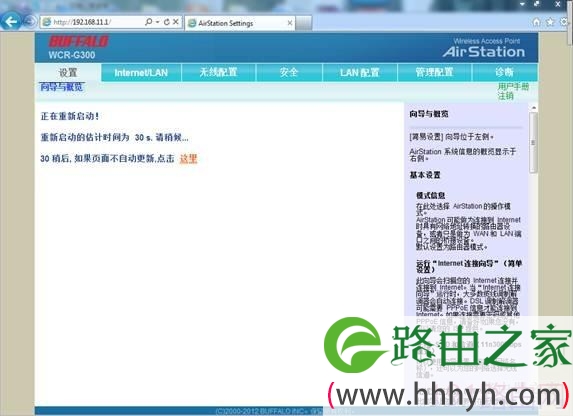Viewport: 573px width, 416px height.
Task: Click the 基本设置 heading in help panel
Action: click(425, 175)
